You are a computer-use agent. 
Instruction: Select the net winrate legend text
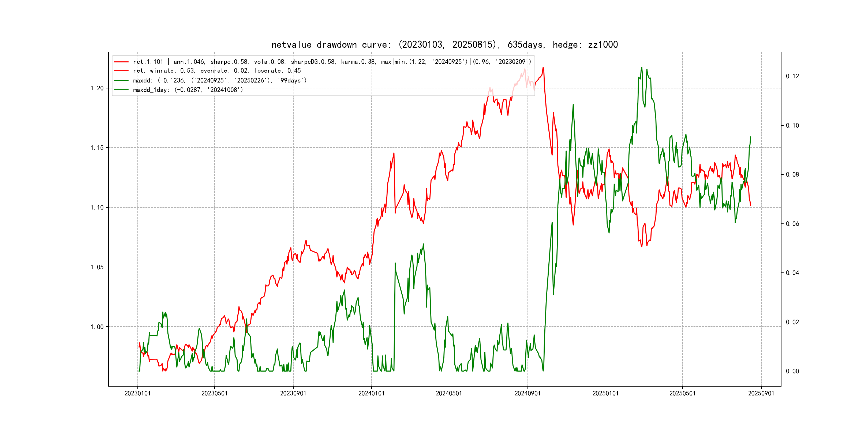(x=217, y=71)
